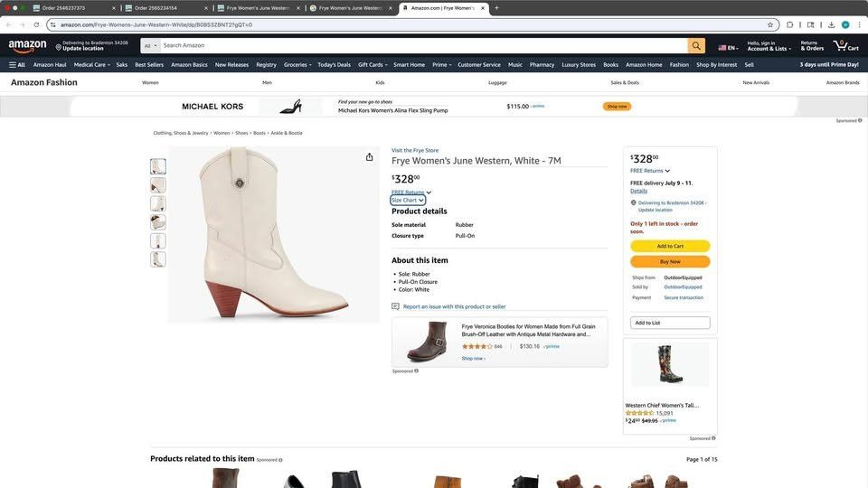The height and width of the screenshot is (488, 868).
Task: Bookmark page with the star icon
Action: (770, 25)
